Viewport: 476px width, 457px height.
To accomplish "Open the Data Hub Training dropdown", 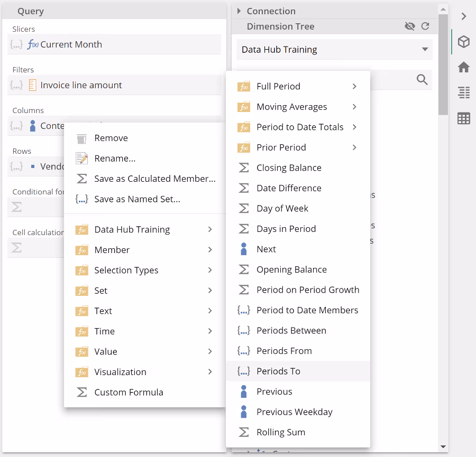I will point(334,50).
